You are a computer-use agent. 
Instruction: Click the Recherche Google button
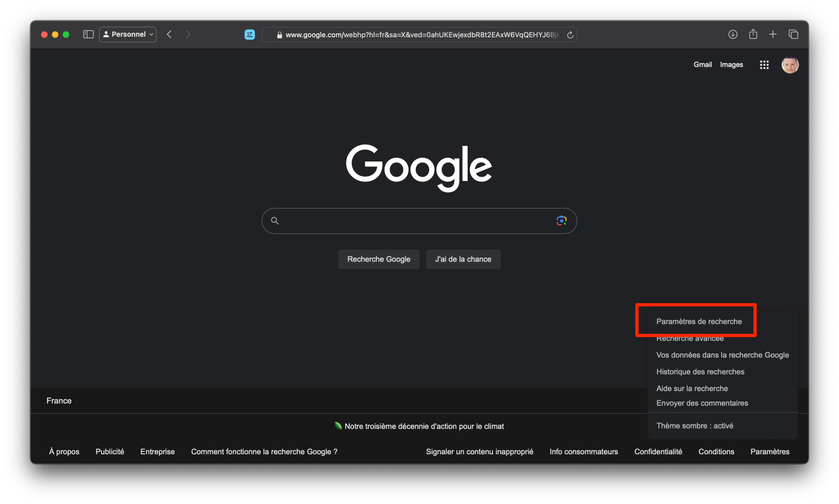click(x=379, y=259)
